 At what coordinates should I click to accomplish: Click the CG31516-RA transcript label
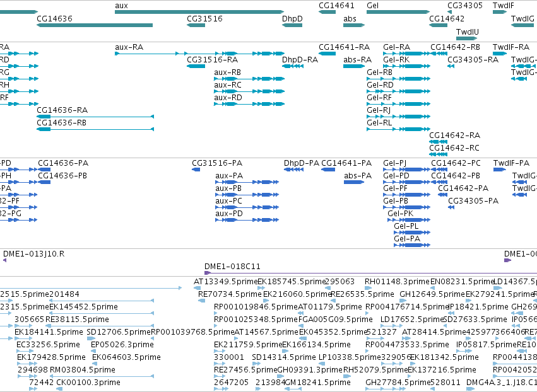coord(212,59)
